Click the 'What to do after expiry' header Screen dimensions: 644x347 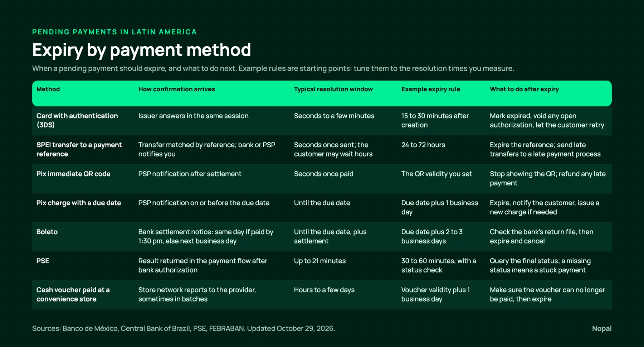[524, 89]
